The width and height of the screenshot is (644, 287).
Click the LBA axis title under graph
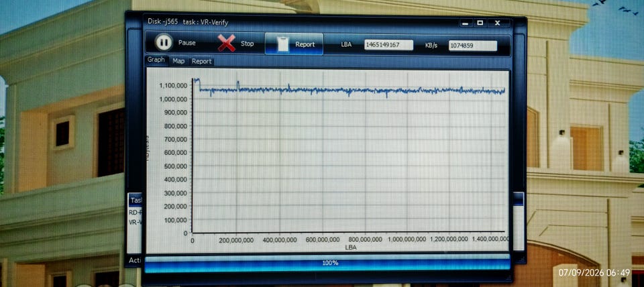click(351, 247)
